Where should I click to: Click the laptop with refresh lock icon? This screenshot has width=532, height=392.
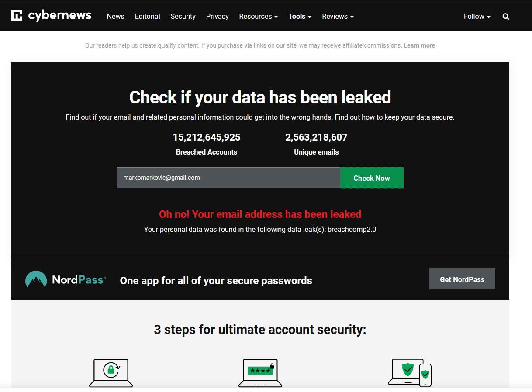coord(111,372)
